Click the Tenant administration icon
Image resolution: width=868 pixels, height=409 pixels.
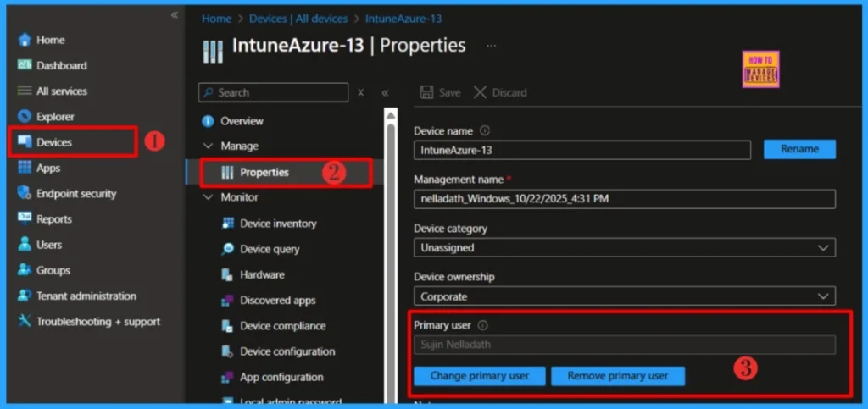(24, 296)
